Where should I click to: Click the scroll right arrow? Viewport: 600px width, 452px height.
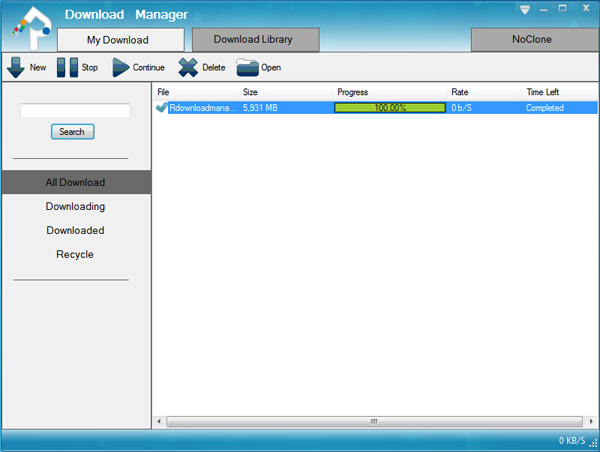(x=591, y=421)
